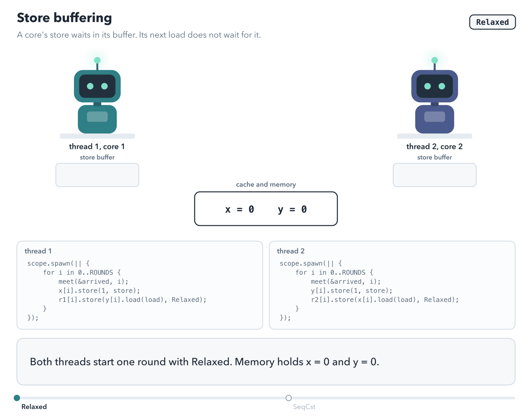The image size is (532, 420).
Task: Click the thread 1 robot's antenna light
Action: tap(97, 60)
